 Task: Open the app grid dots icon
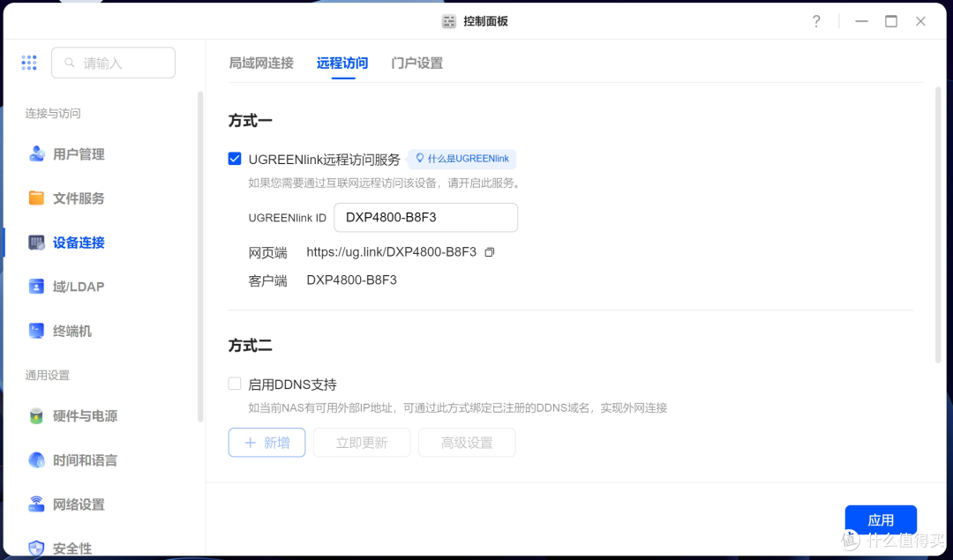[x=29, y=63]
